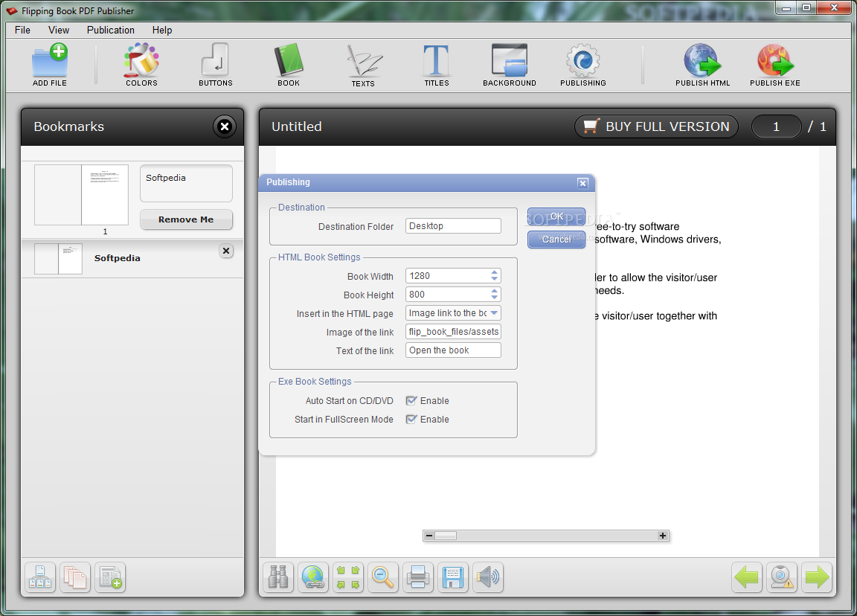Click the globe link icon in bottom toolbar
This screenshot has height=616, width=857.
tap(313, 577)
